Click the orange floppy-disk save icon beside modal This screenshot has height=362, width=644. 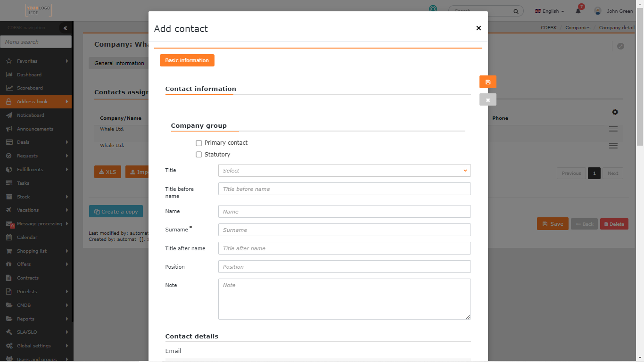pyautogui.click(x=488, y=82)
